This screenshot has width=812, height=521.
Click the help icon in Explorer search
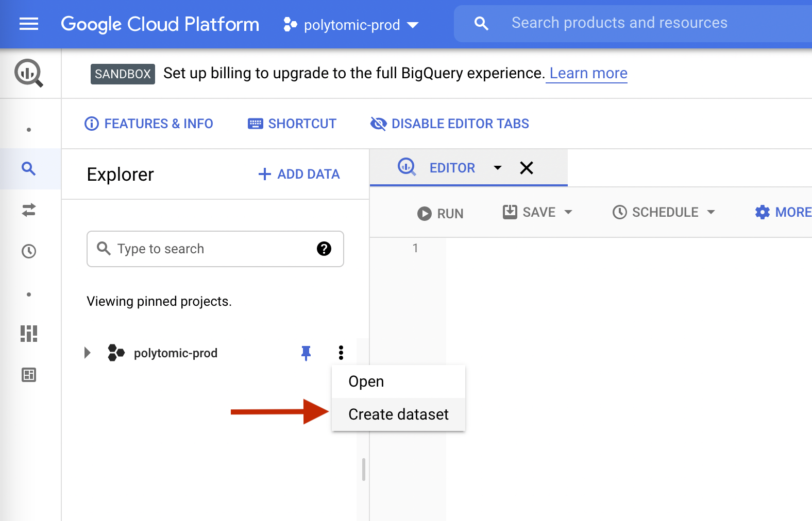[324, 249]
